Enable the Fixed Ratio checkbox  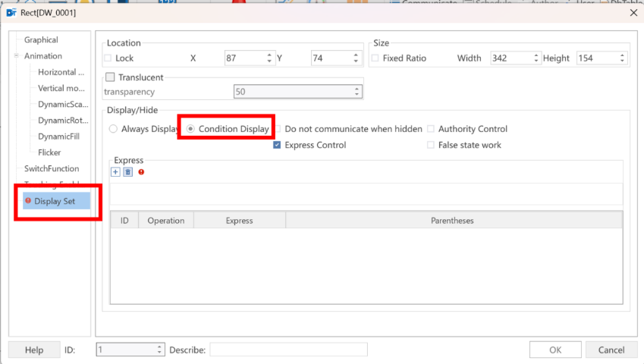pyautogui.click(x=375, y=58)
